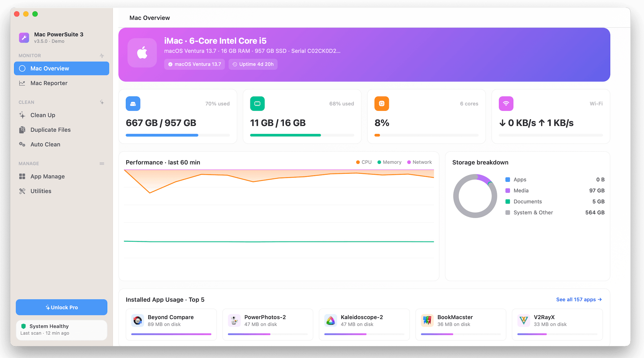The image size is (644, 358).
Task: Click the System & Other gray swatch
Action: click(x=508, y=213)
